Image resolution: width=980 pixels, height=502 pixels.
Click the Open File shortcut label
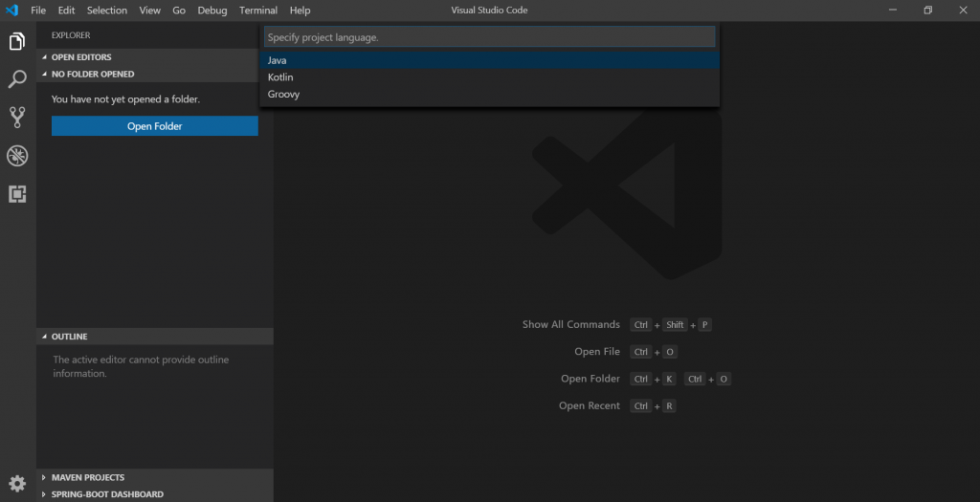pos(597,352)
